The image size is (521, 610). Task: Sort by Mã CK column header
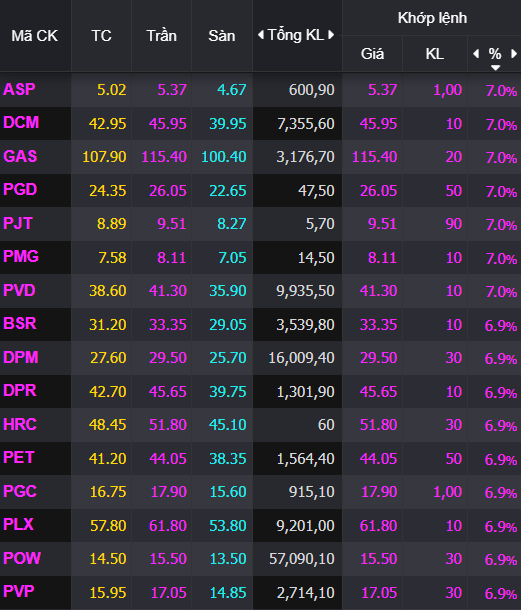pyautogui.click(x=35, y=36)
